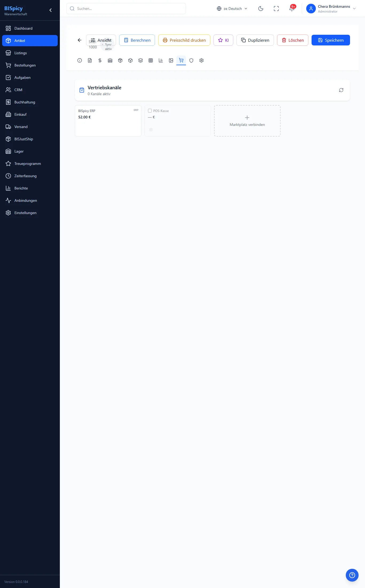Enter fullscreen mode
This screenshot has height=588, width=365.
tap(276, 9)
